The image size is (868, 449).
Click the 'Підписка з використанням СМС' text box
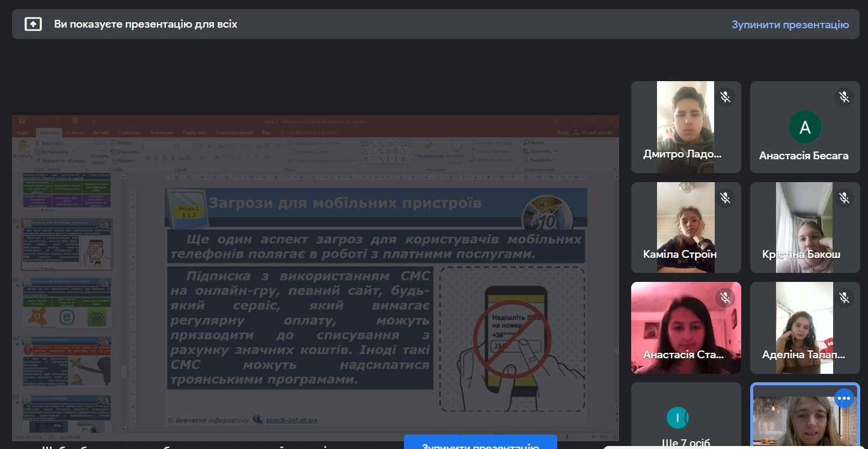300,328
